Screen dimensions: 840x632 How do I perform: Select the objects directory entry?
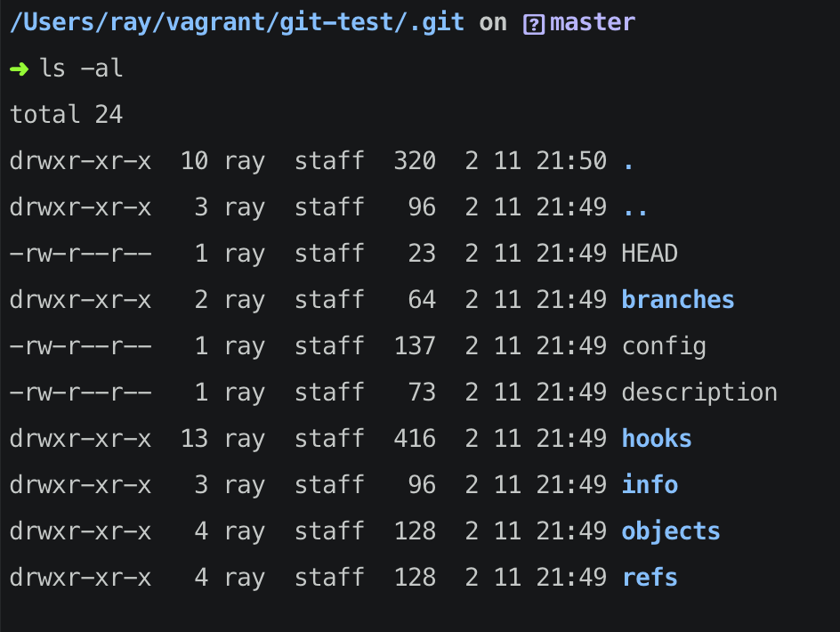671,531
